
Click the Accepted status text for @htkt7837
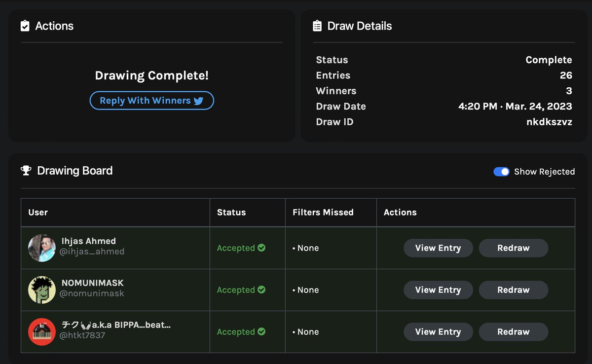click(x=236, y=332)
